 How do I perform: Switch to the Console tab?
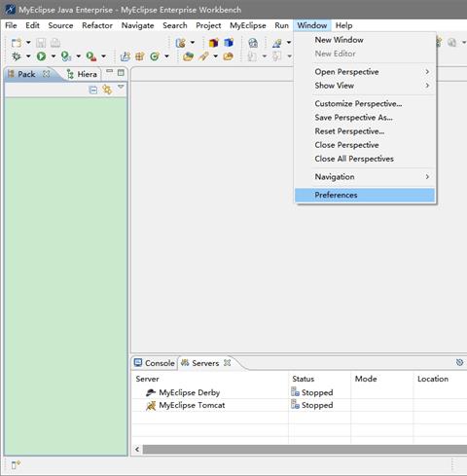point(155,363)
